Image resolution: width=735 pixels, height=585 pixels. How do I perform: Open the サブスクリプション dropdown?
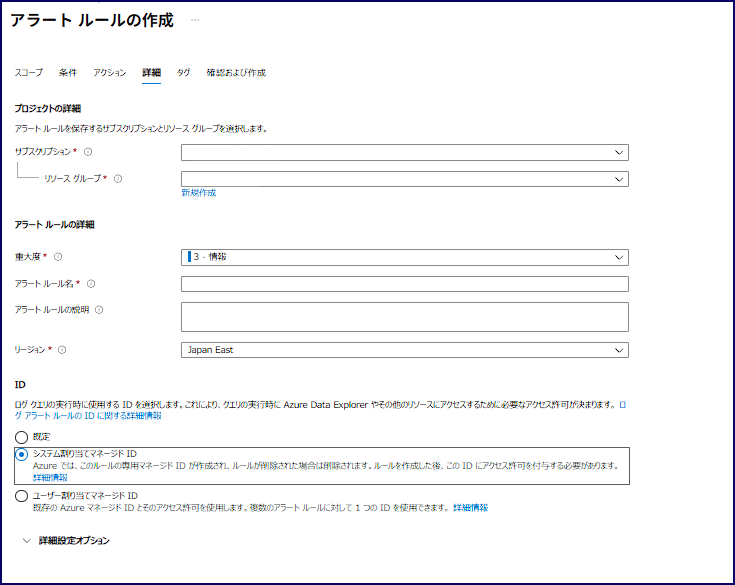pyautogui.click(x=404, y=152)
